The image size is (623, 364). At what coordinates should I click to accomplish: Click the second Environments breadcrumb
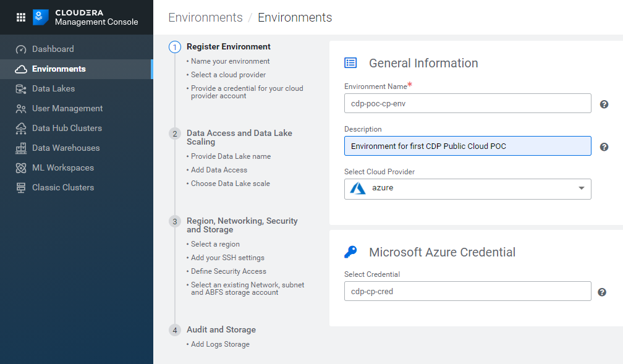pyautogui.click(x=295, y=17)
